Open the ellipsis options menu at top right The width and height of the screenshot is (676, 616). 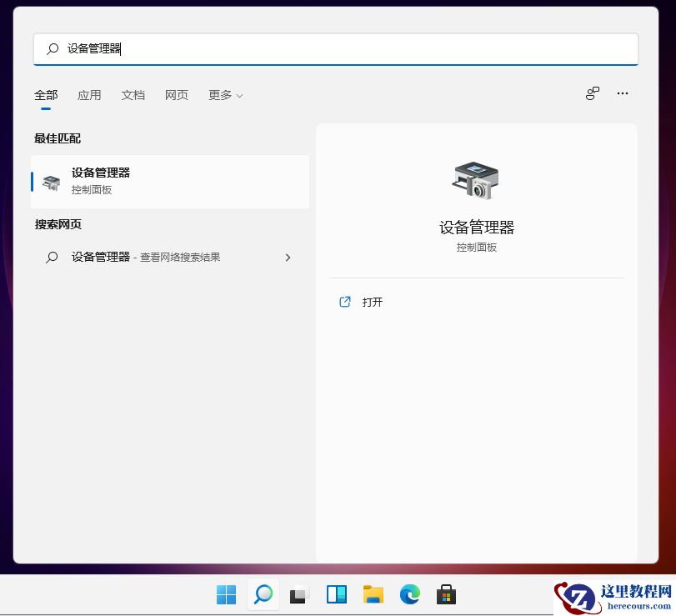[x=622, y=93]
